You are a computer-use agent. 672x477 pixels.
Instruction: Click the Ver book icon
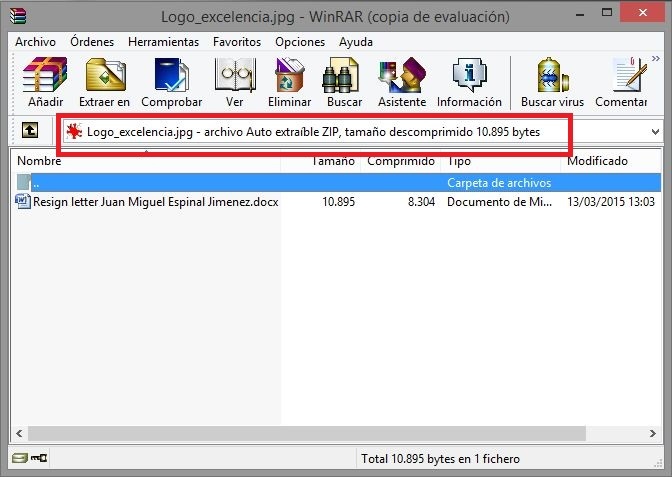[x=235, y=75]
